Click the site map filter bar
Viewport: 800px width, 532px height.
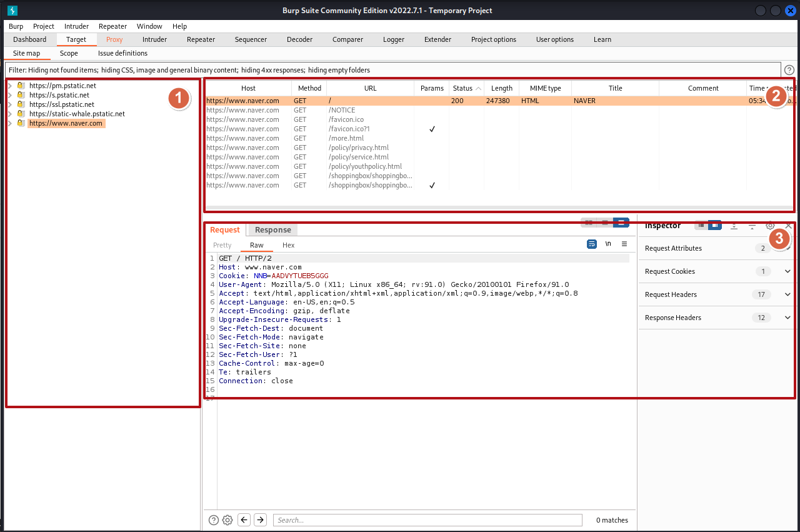click(393, 70)
